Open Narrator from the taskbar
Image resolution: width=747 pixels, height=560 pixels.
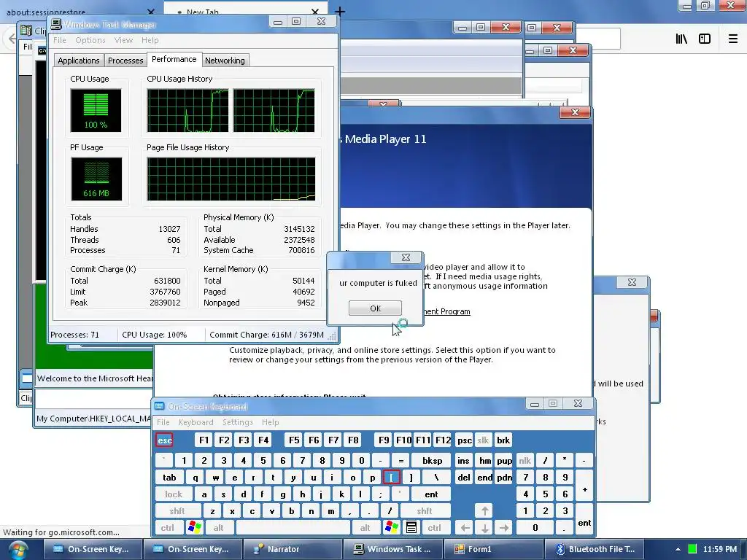tap(292, 549)
